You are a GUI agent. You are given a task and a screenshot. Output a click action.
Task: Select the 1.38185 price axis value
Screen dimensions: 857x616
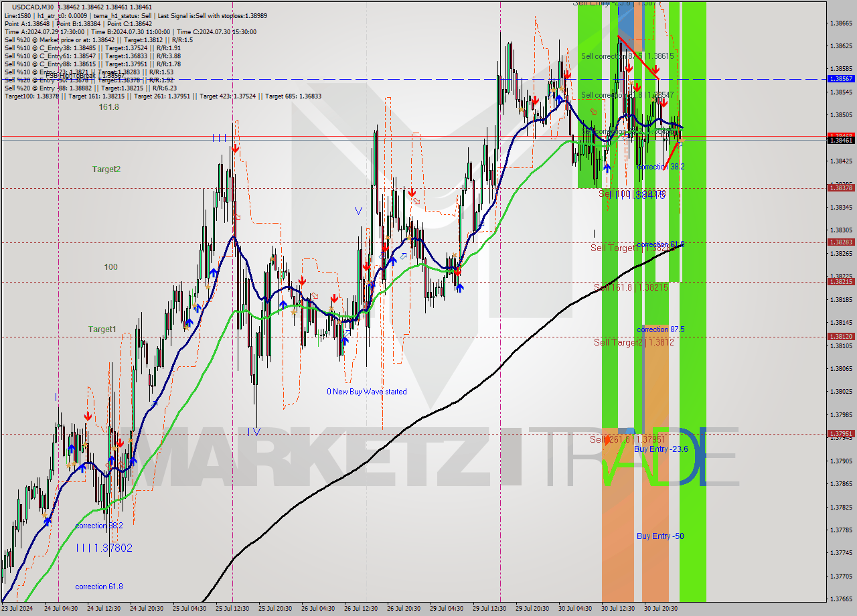coord(841,300)
